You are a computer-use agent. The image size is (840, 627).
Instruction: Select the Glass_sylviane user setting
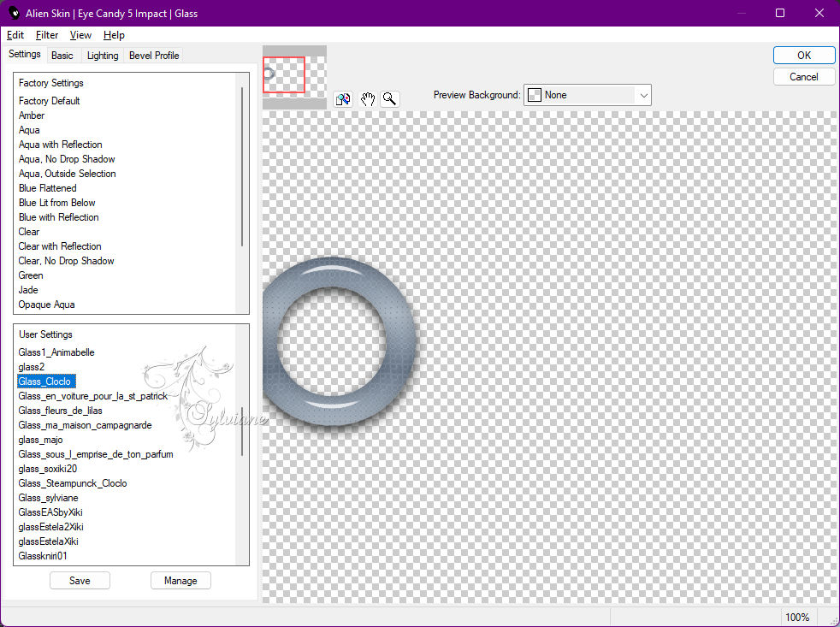tap(48, 497)
